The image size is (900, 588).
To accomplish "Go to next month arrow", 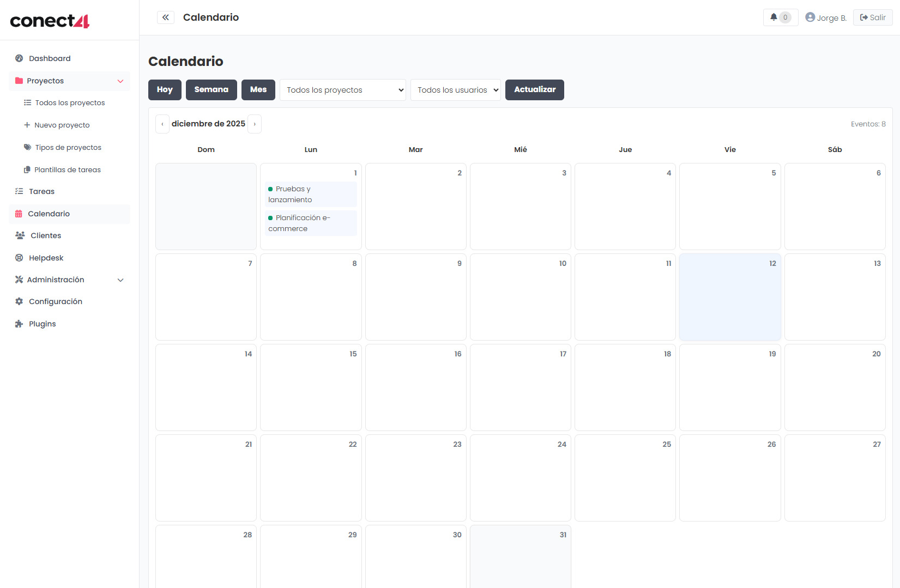I will pos(255,124).
